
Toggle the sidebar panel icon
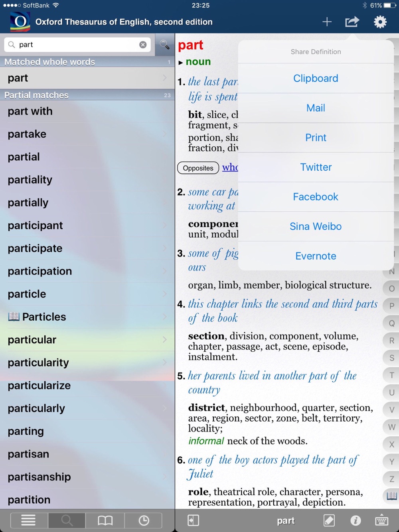tap(193, 520)
